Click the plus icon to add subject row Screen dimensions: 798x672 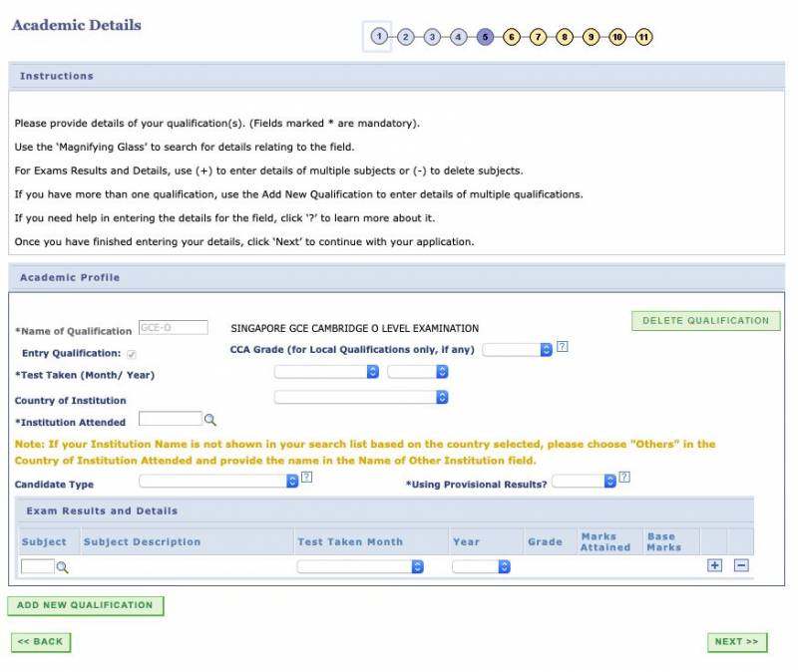(714, 565)
